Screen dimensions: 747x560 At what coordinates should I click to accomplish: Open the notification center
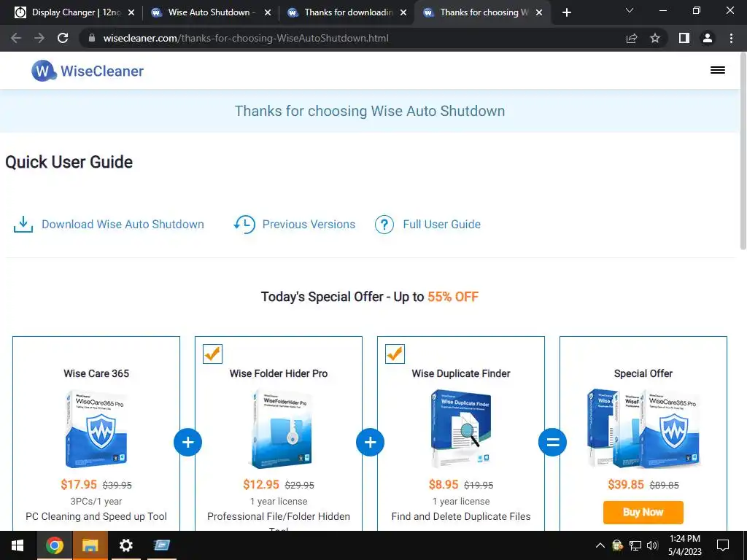coord(723,545)
